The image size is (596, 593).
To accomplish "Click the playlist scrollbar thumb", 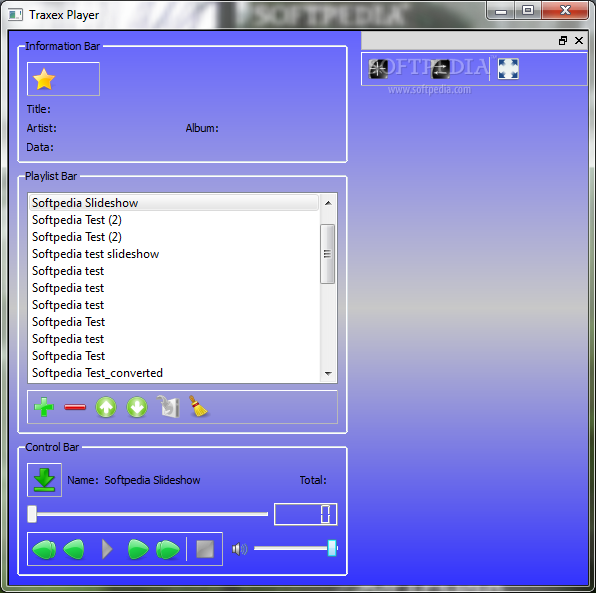I will click(328, 254).
